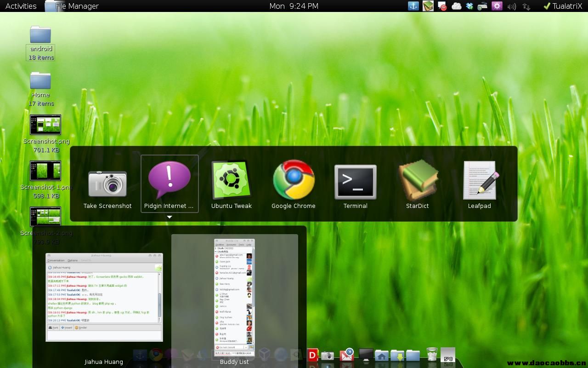588x368 pixels.
Task: Select the Buddy List window preview
Action: (234, 297)
